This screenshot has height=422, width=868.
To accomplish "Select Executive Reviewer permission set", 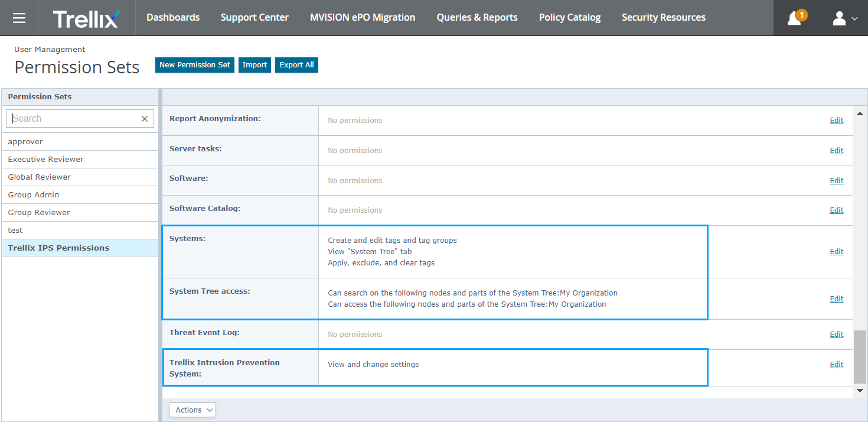I will [x=80, y=160].
